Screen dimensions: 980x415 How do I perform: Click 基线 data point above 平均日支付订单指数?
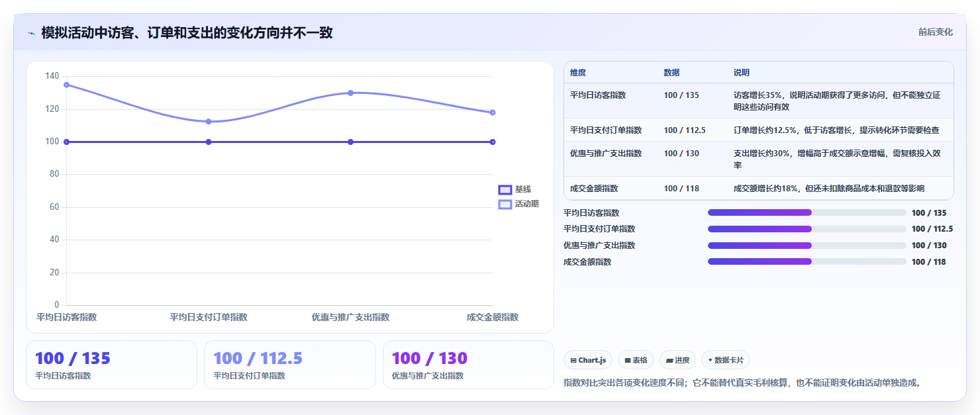[x=209, y=142]
